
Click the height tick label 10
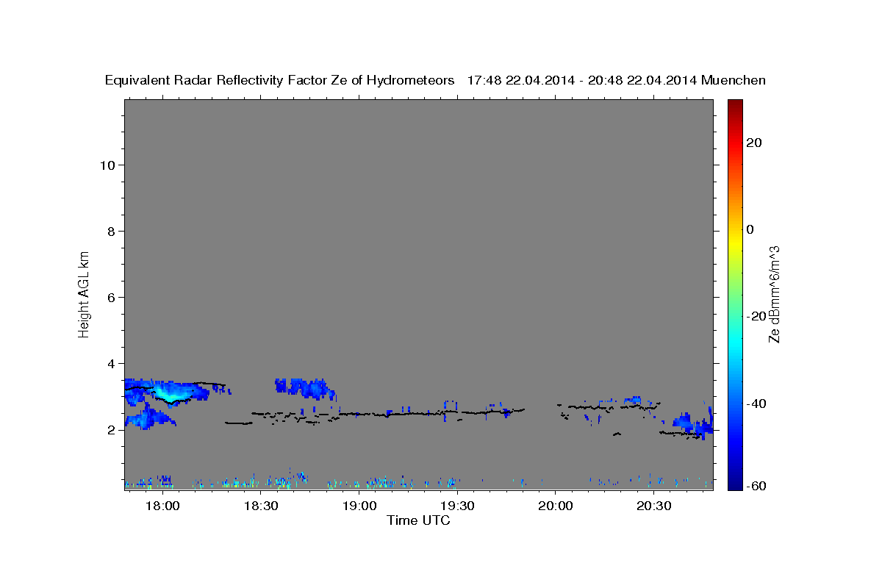pyautogui.click(x=109, y=165)
